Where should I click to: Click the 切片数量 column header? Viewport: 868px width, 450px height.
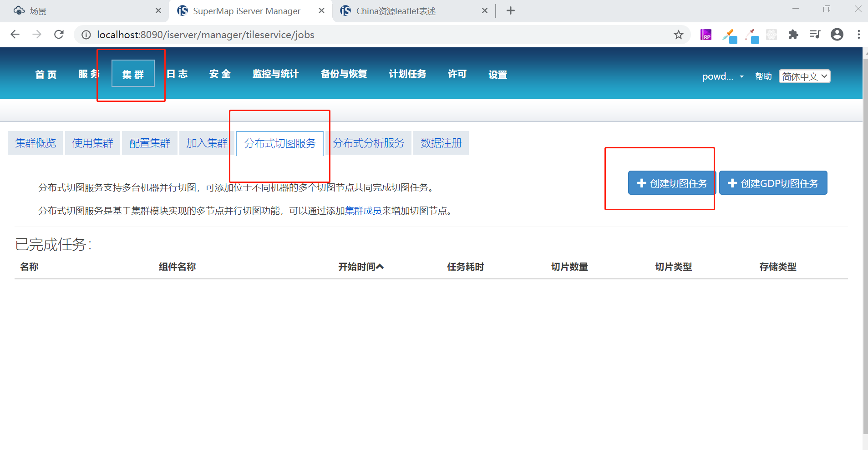click(569, 267)
